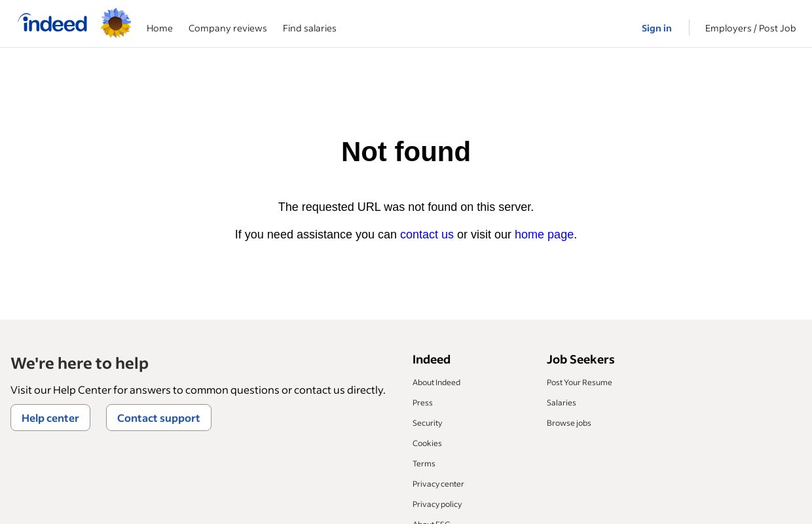Follow the 'home page' link
This screenshot has width=812, height=524.
click(x=544, y=234)
